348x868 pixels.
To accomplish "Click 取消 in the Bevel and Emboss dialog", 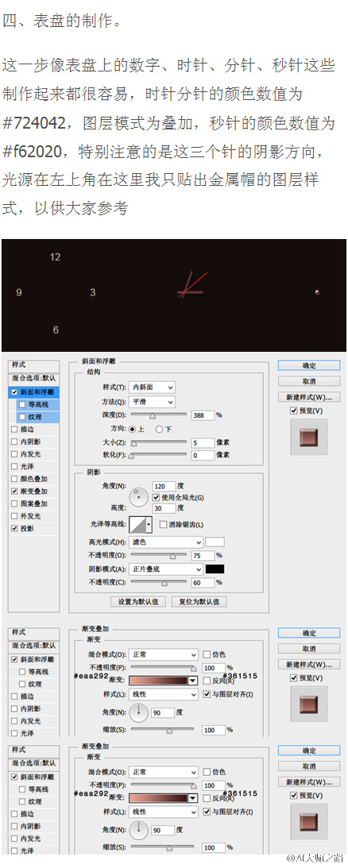I will click(x=308, y=381).
